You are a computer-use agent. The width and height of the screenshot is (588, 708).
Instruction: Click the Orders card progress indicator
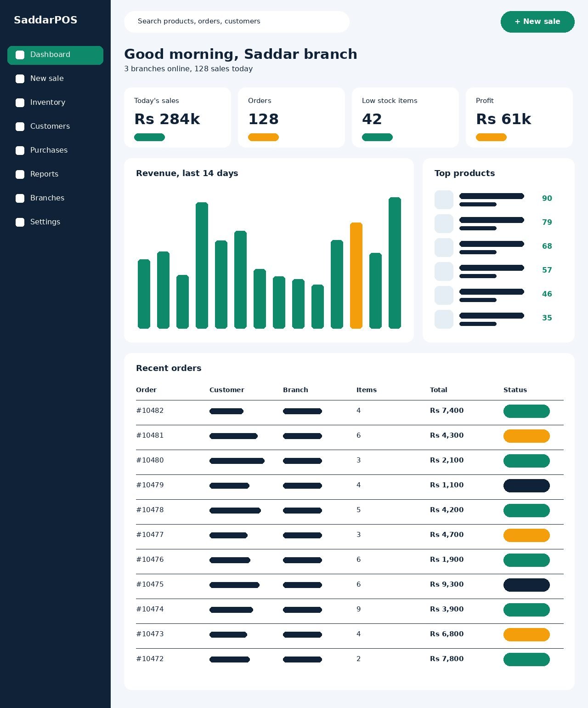point(263,137)
